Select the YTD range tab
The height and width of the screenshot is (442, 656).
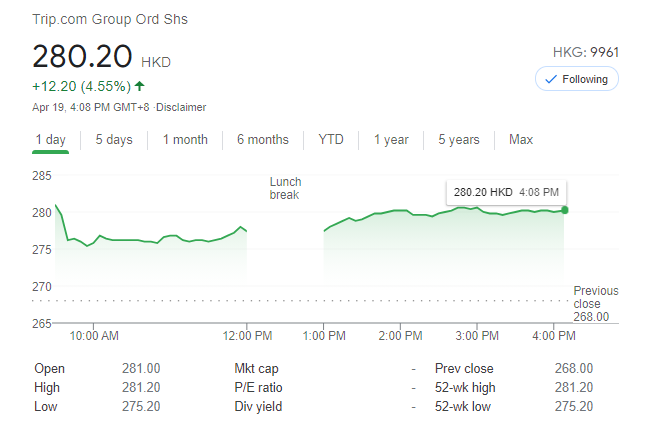coord(331,140)
